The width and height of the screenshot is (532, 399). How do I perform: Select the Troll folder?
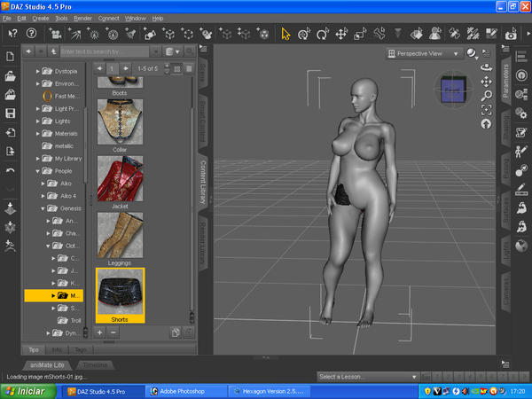69,321
